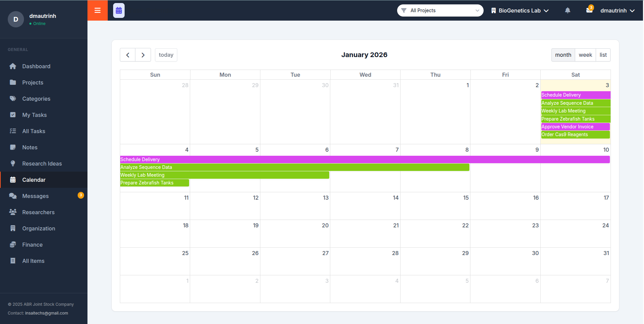Switch calendar to week view

585,55
